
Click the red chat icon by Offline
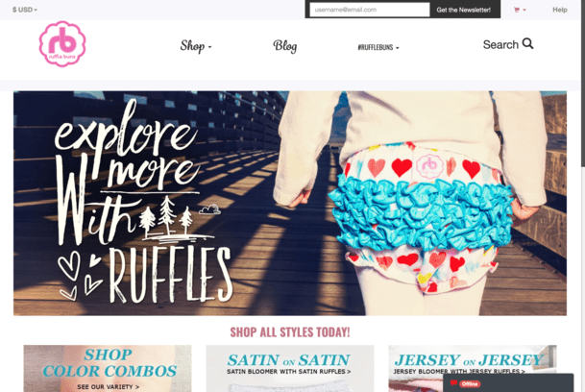453,382
